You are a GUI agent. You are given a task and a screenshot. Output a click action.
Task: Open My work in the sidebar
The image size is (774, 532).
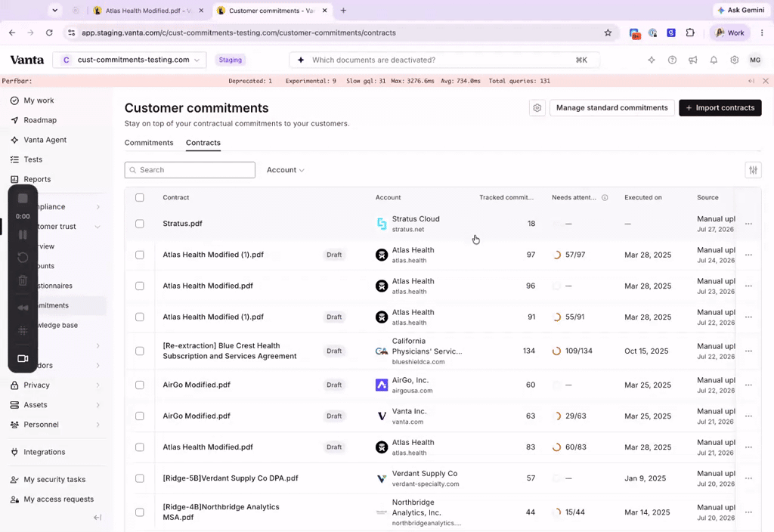click(39, 101)
